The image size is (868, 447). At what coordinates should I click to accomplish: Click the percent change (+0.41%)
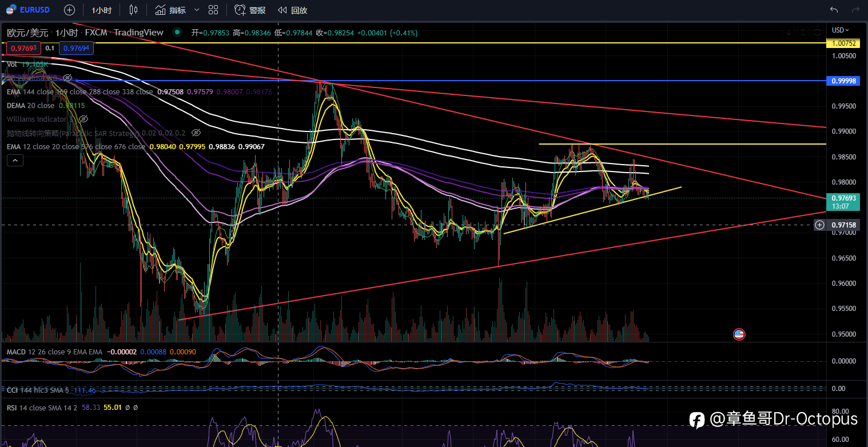[x=403, y=33]
